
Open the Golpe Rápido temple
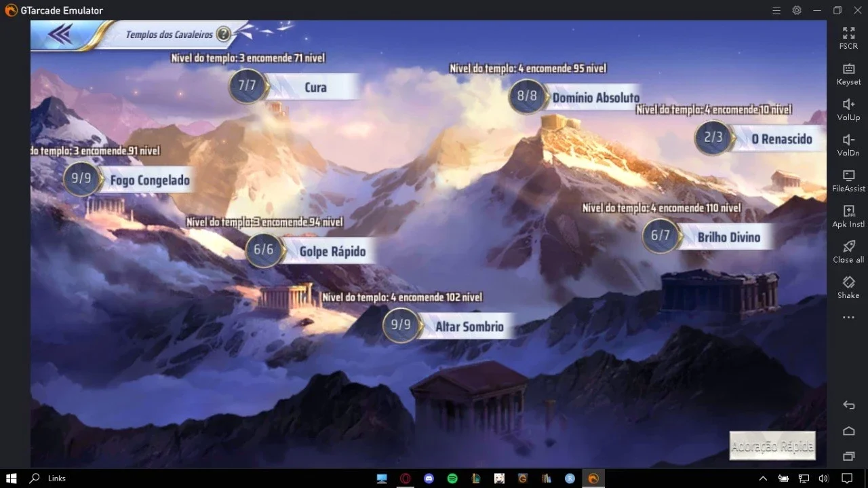coord(332,251)
